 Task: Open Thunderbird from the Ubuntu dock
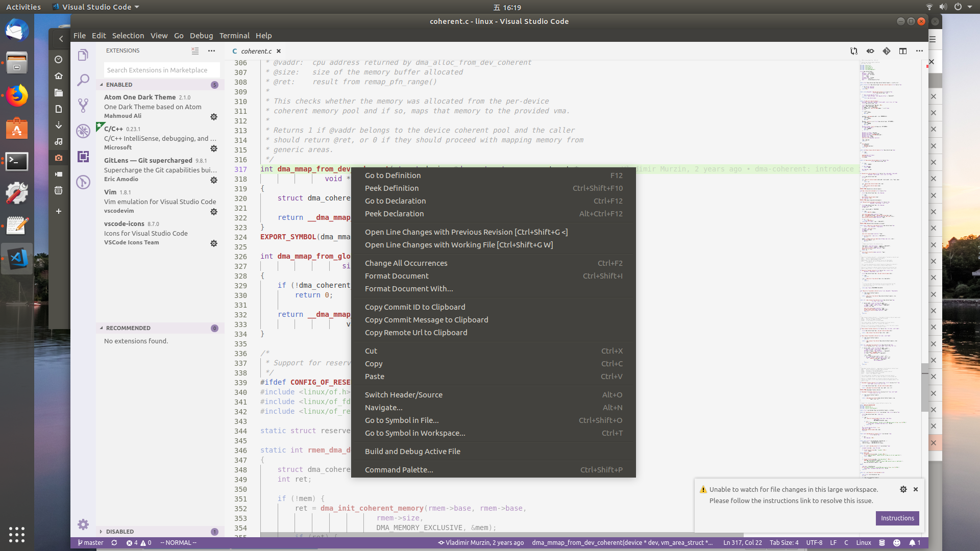click(x=17, y=30)
